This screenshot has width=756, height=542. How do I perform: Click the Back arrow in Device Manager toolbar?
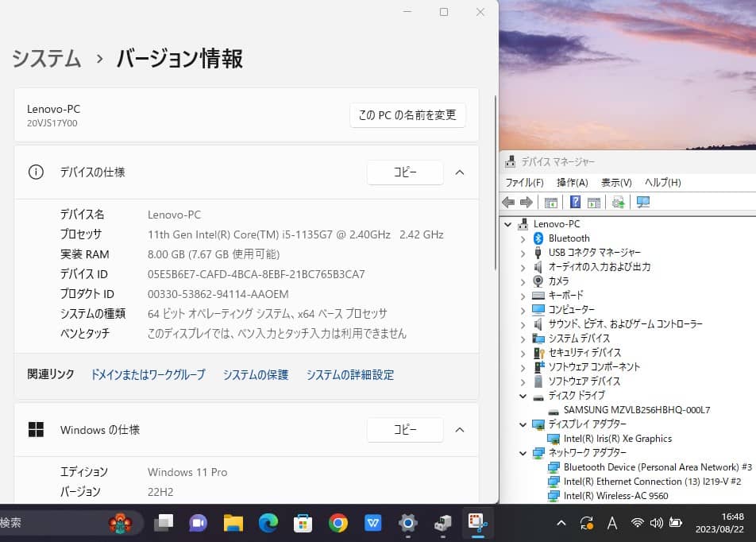coord(508,202)
